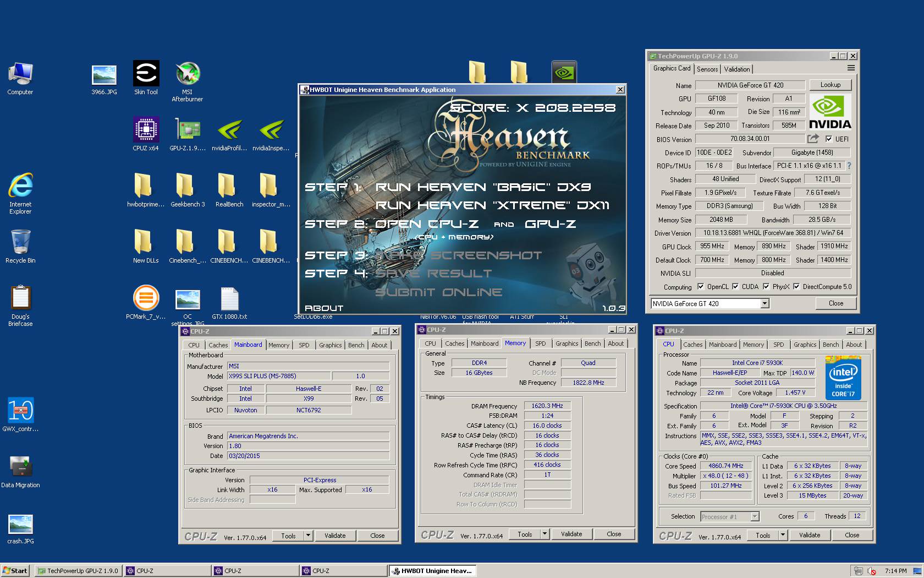Viewport: 924px width, 578px height.
Task: Click the Driver Version field in GPU-Z
Action: click(x=773, y=233)
